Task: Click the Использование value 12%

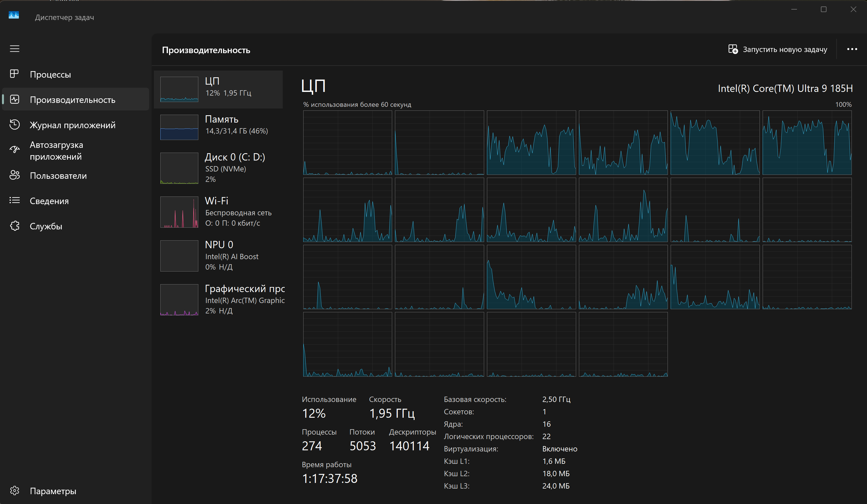Action: click(x=314, y=413)
